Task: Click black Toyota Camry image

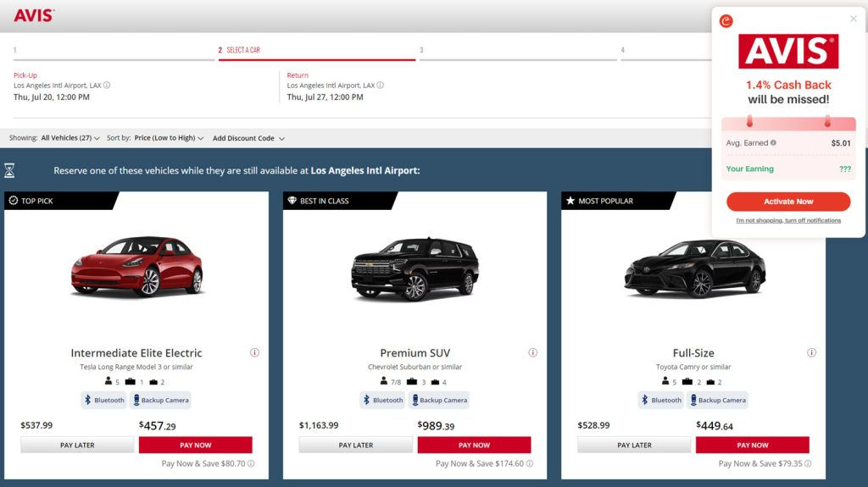Action: 695,268
